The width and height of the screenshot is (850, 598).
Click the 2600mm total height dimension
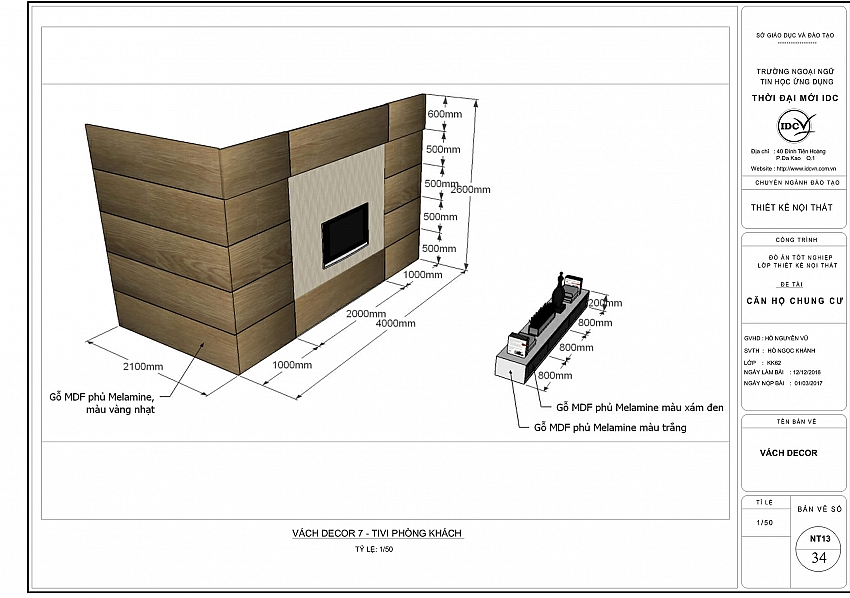tap(470, 190)
